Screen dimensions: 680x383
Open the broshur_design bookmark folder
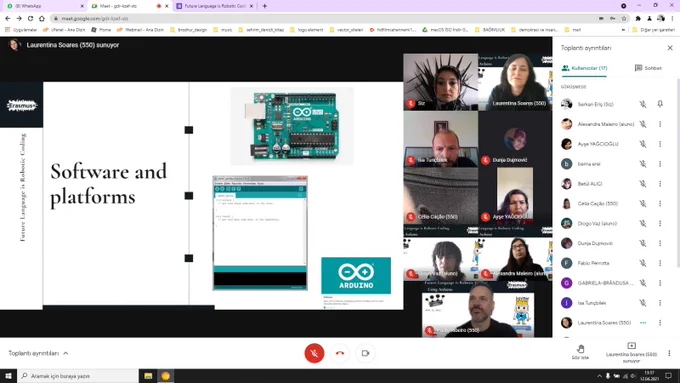click(x=188, y=30)
